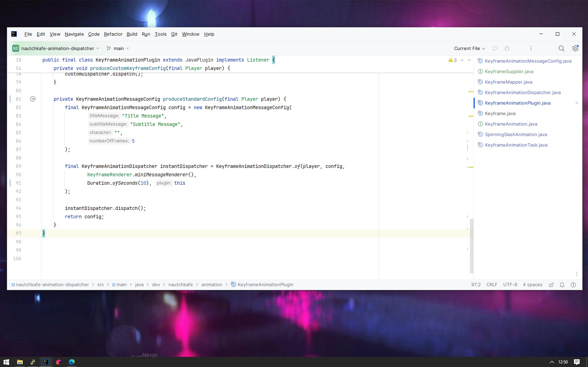Open File Explorer from taskbar
588x367 pixels.
click(20, 362)
